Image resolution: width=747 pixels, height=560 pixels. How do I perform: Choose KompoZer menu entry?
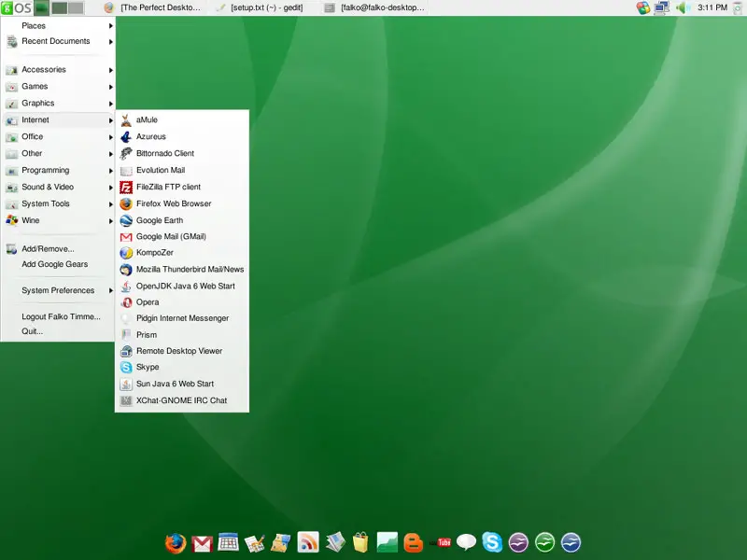(182, 253)
